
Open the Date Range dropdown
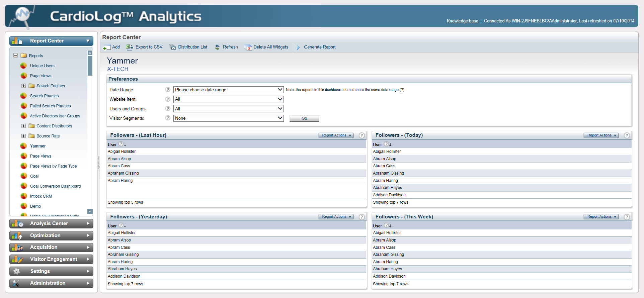[228, 90]
